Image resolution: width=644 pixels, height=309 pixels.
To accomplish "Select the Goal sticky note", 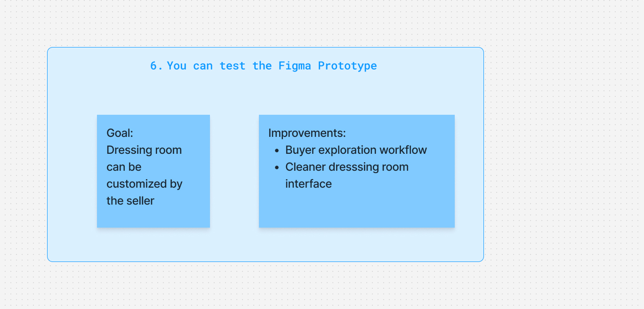I will click(x=153, y=171).
